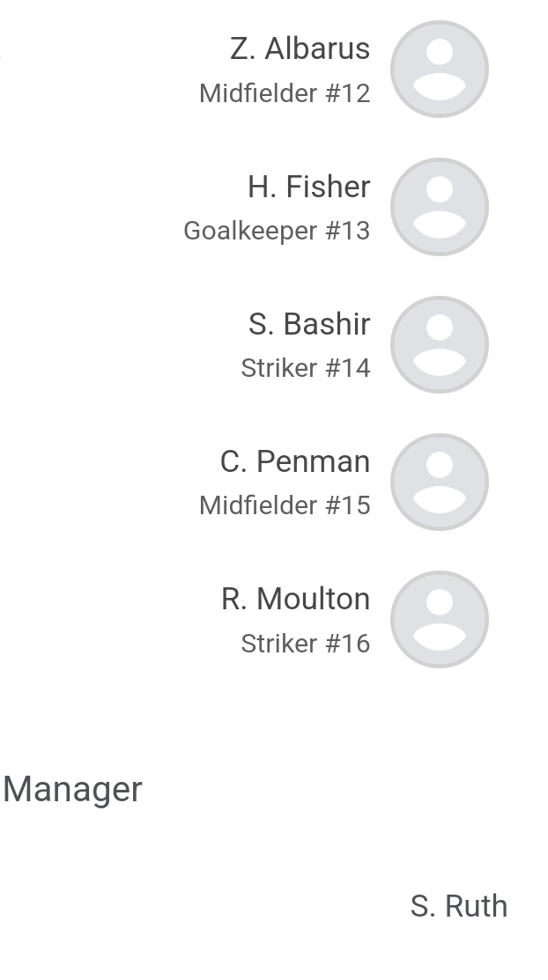Click the Midfielder #15 label

pos(285,505)
